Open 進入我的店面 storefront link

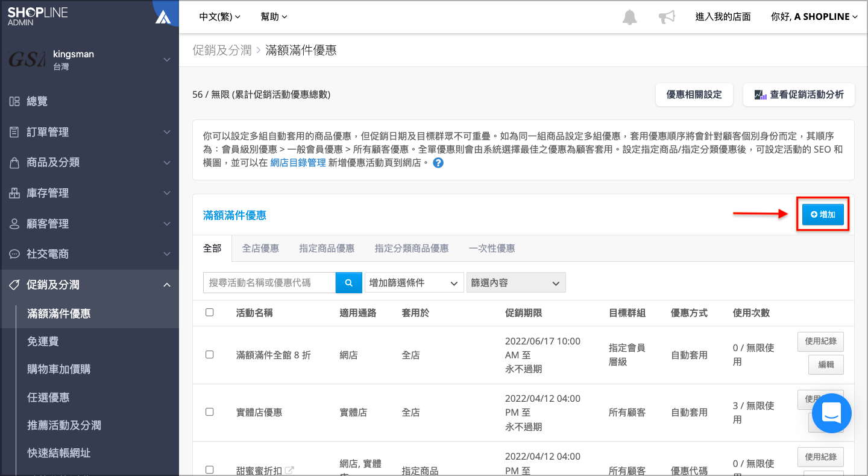[x=723, y=17]
